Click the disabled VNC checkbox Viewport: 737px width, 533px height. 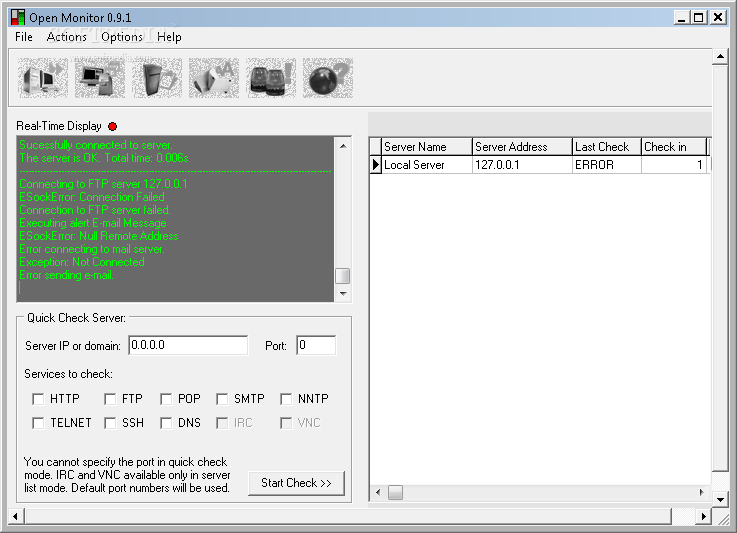coord(286,423)
